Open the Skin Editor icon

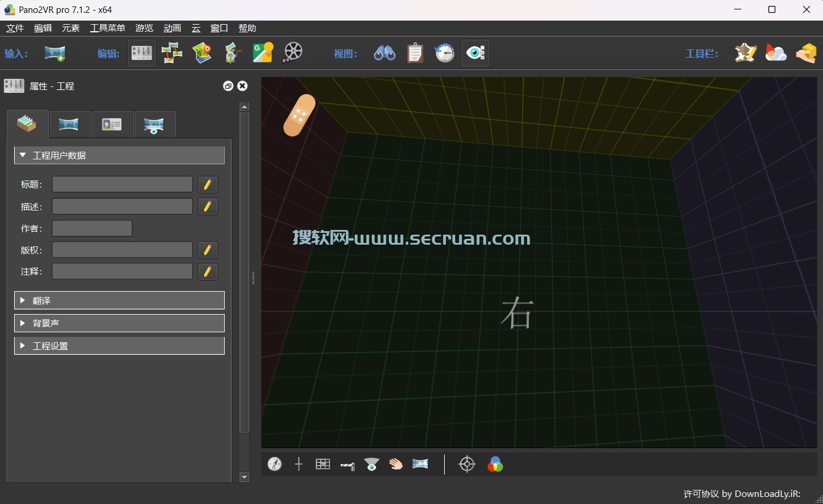232,54
